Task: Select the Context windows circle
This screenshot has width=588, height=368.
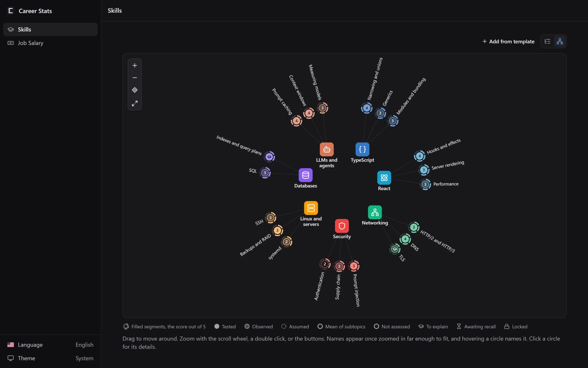Action: (309, 113)
